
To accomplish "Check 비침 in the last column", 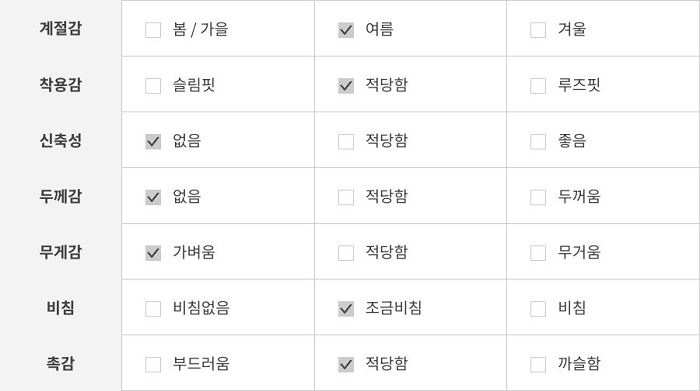I will (x=538, y=309).
